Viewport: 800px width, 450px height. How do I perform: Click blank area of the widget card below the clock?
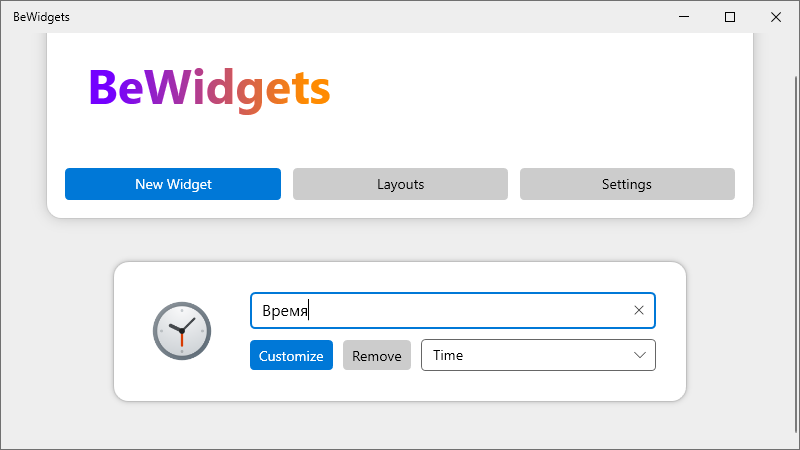pos(182,382)
